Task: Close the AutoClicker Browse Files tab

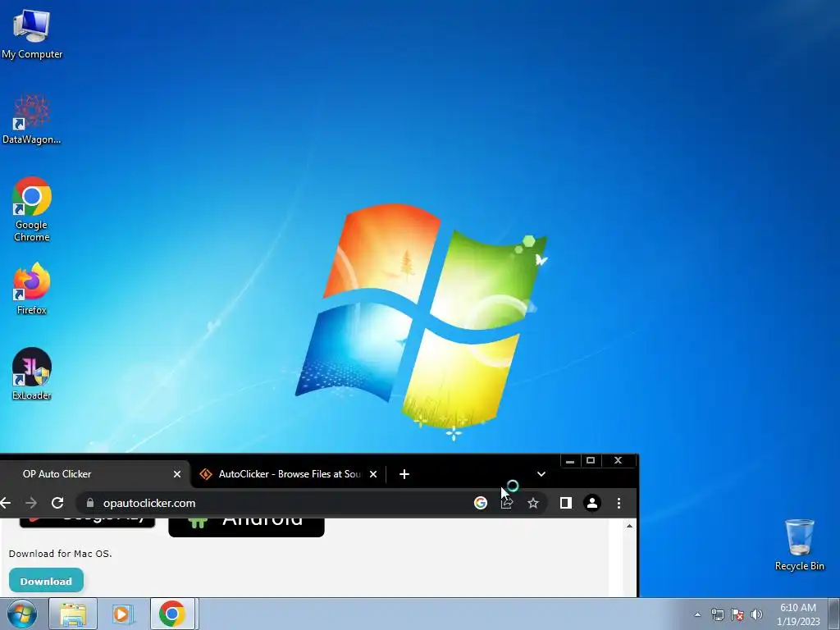Action: 373,474
